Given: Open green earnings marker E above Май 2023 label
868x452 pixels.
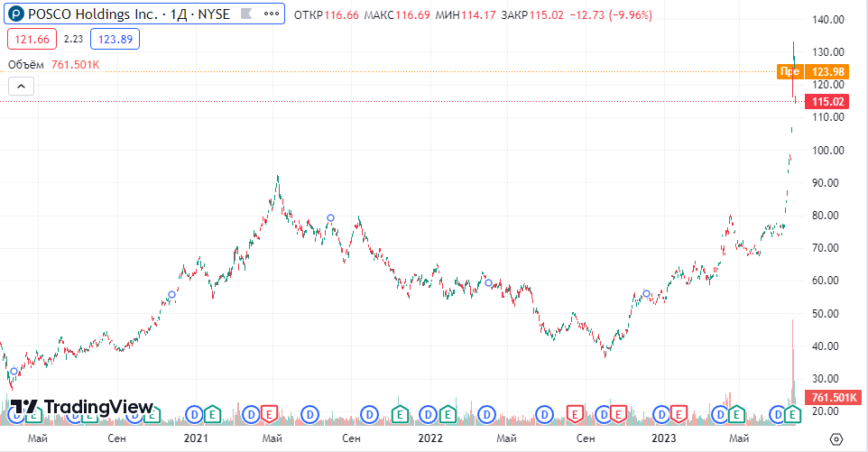Looking at the screenshot, I should (x=736, y=414).
